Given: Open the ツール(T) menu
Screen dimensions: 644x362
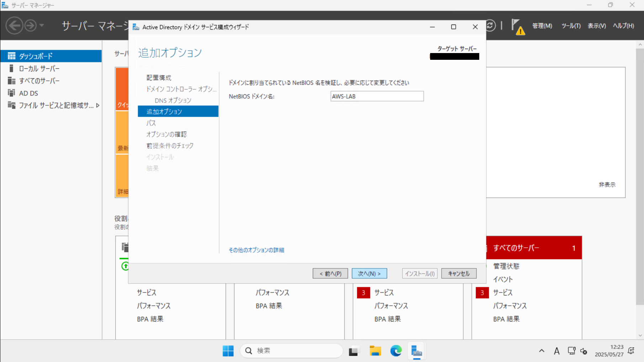Looking at the screenshot, I should click(x=571, y=26).
